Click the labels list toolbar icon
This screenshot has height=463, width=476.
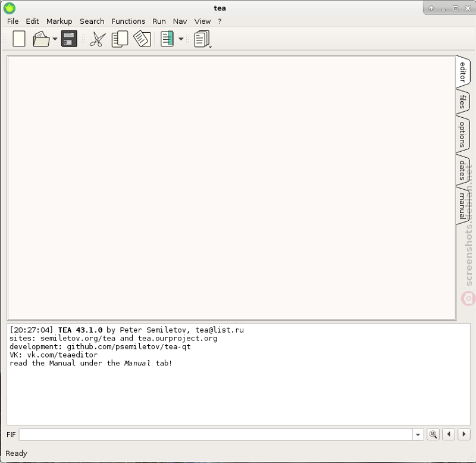click(x=167, y=39)
